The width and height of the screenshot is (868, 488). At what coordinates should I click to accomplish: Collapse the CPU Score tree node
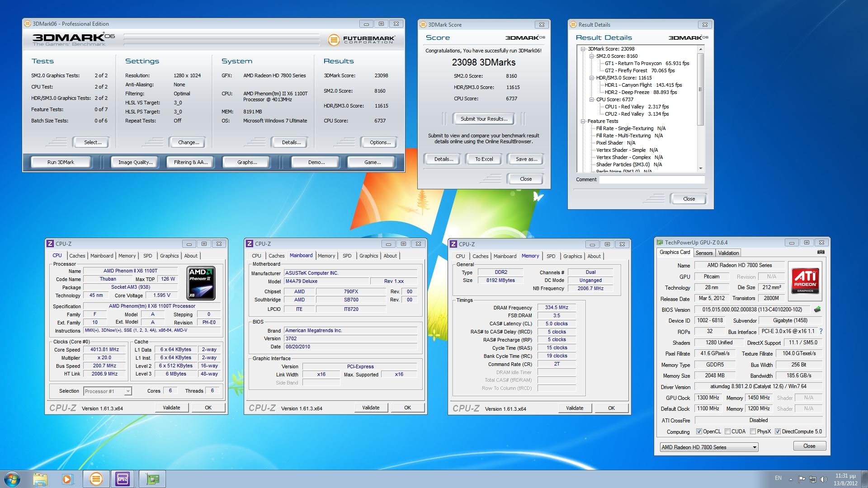pyautogui.click(x=591, y=99)
